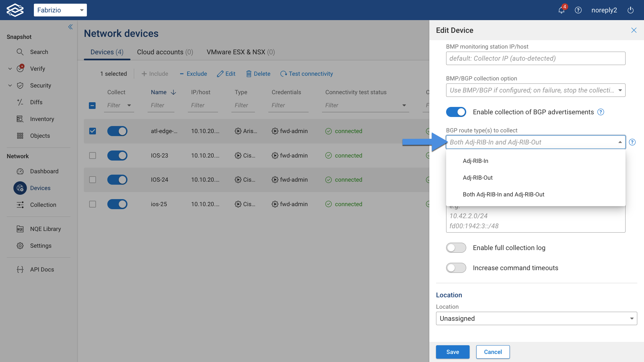This screenshot has height=362, width=644.
Task: Open the notifications bell icon
Action: pos(561,10)
